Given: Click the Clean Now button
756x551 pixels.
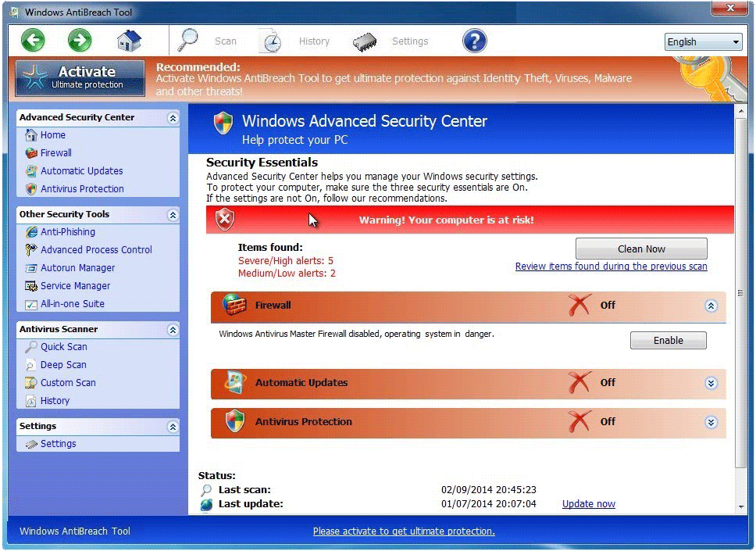Looking at the screenshot, I should pyautogui.click(x=641, y=249).
